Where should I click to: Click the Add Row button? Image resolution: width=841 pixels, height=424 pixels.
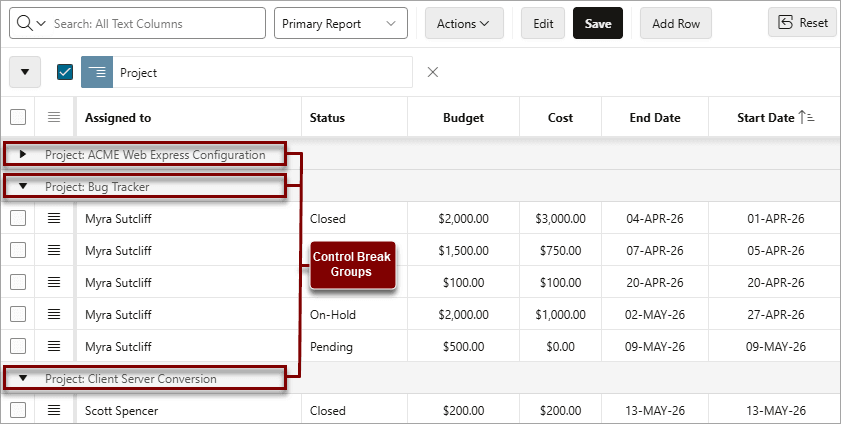676,24
